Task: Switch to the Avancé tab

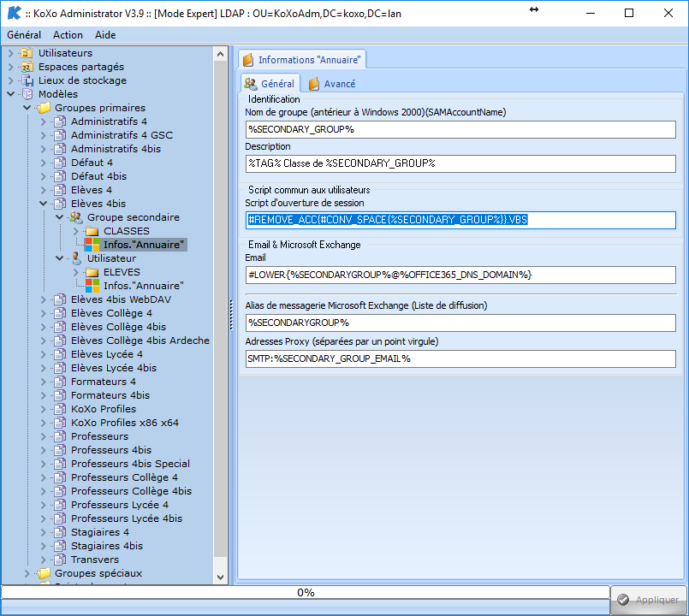Action: coord(332,84)
